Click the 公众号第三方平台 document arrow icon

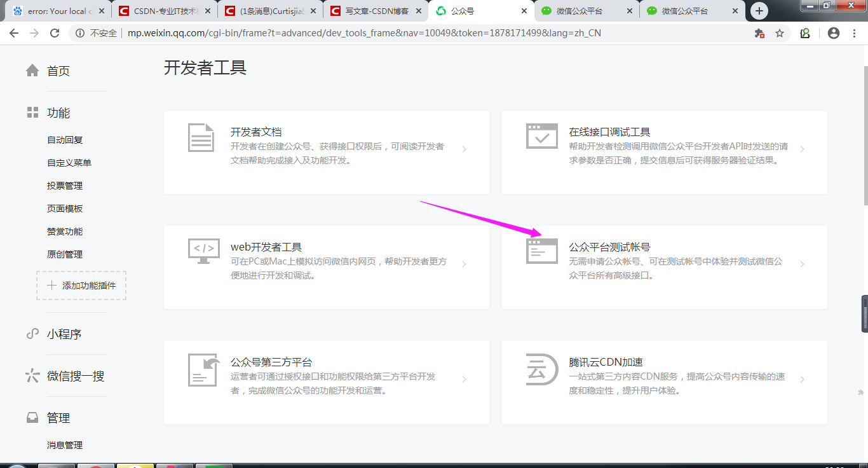pos(204,370)
